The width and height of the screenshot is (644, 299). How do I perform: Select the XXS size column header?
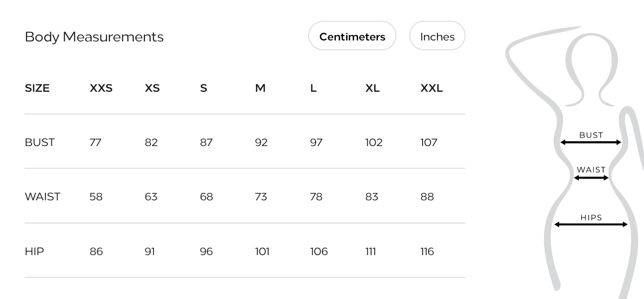click(x=101, y=88)
